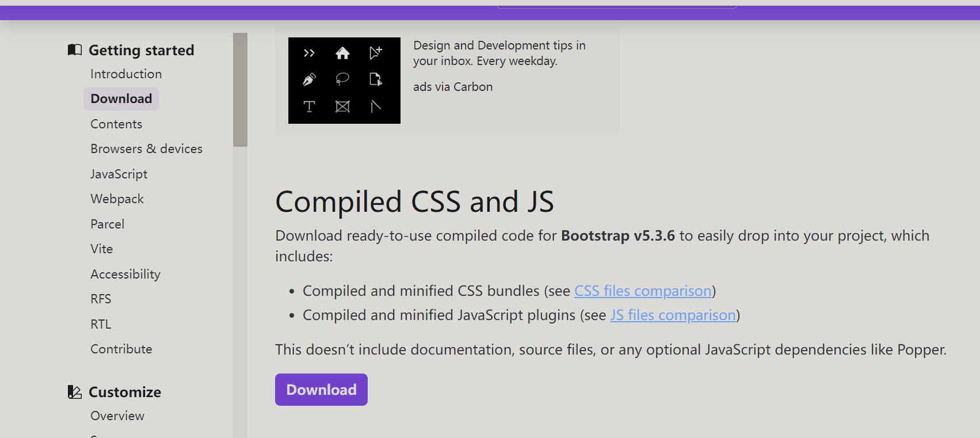
Task: Select Download in the sidebar navigation
Action: pos(121,98)
